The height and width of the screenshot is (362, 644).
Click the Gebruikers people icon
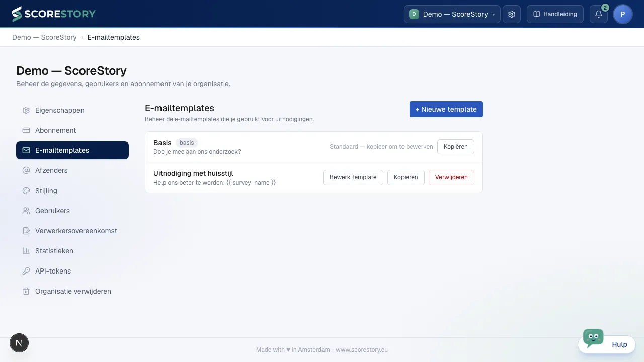(x=26, y=211)
